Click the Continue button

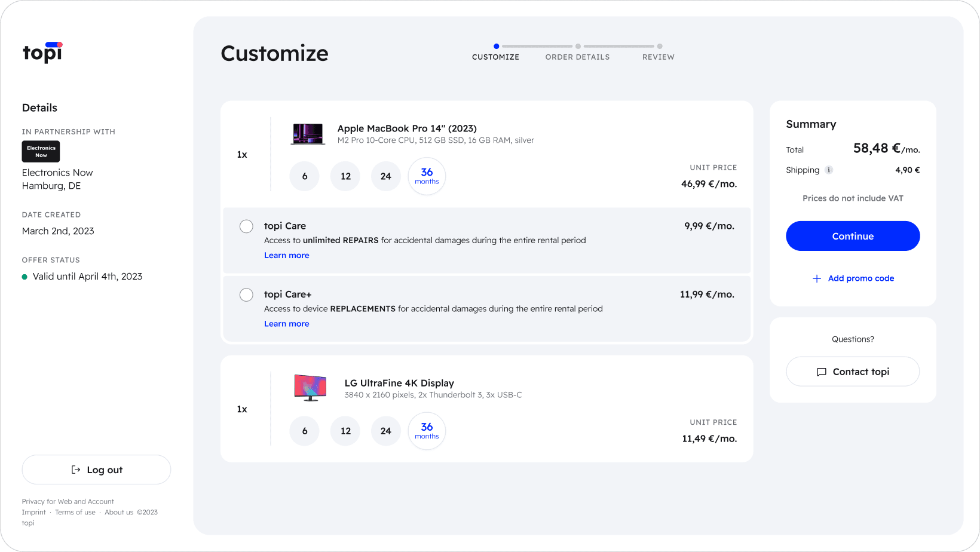pyautogui.click(x=853, y=236)
